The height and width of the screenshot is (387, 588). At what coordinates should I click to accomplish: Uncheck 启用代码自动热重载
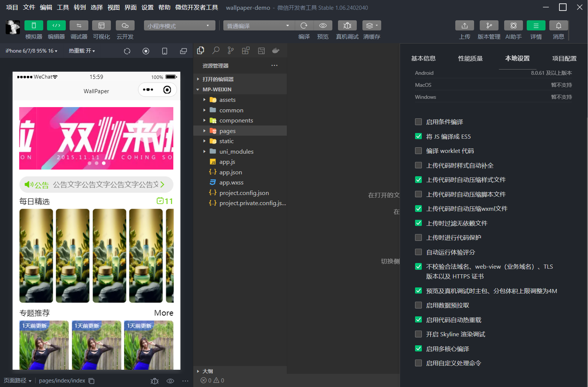(x=418, y=319)
